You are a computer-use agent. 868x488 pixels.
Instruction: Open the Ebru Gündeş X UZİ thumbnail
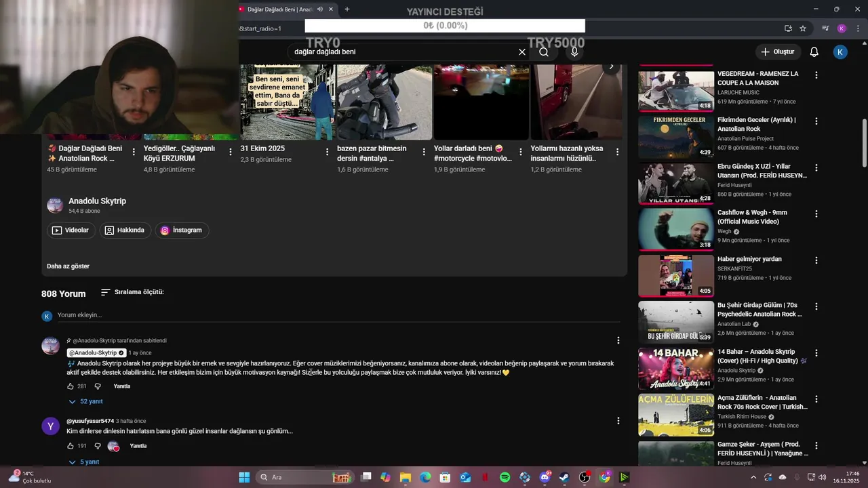click(676, 184)
